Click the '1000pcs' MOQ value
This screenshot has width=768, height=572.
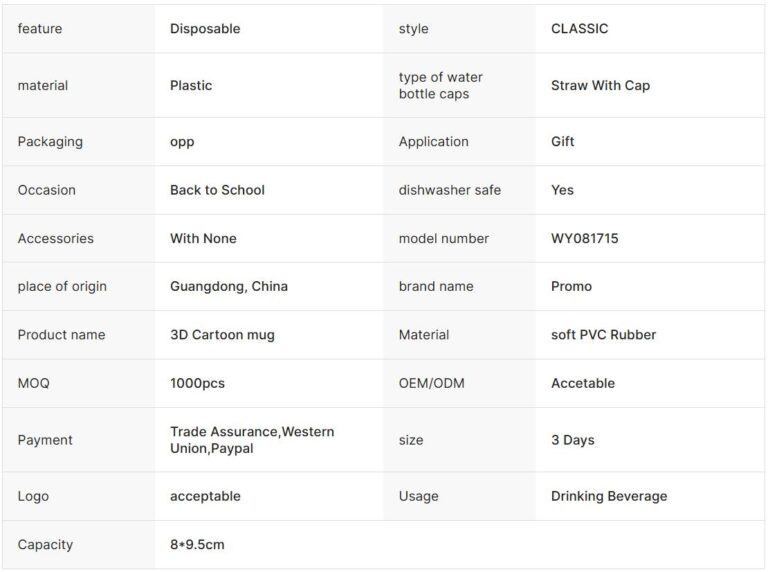point(200,383)
